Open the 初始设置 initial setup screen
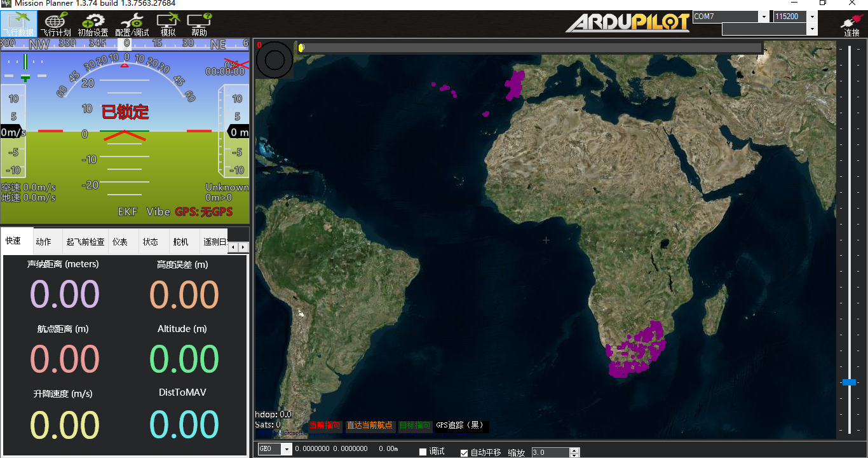868x458 pixels. pos(93,25)
